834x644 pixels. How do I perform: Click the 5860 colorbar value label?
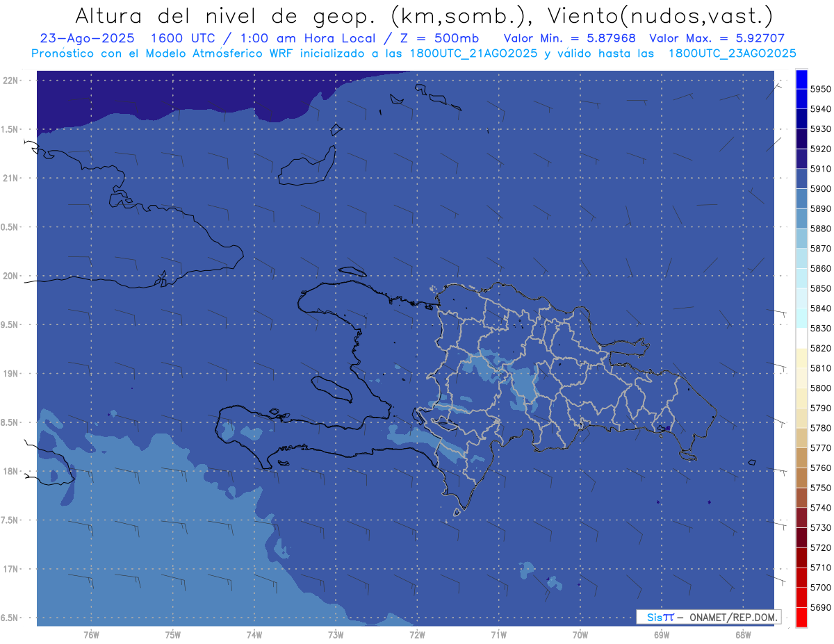[x=821, y=268]
